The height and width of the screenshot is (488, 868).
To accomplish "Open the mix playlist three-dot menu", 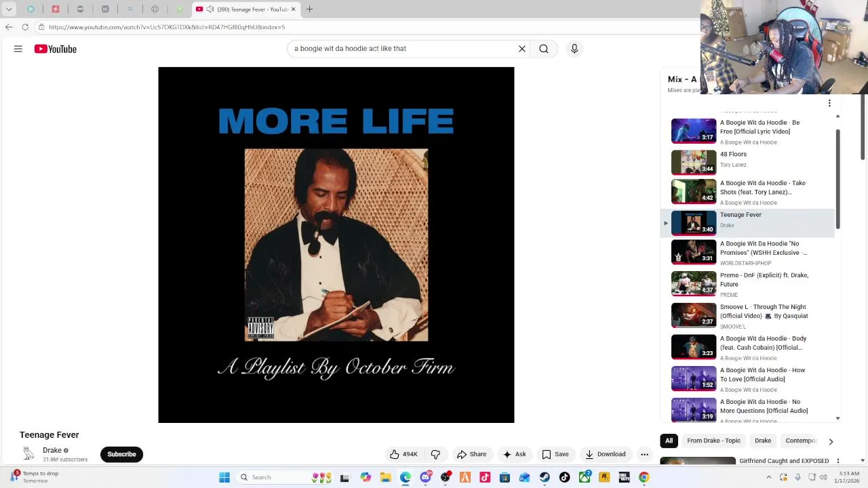I will pyautogui.click(x=829, y=103).
